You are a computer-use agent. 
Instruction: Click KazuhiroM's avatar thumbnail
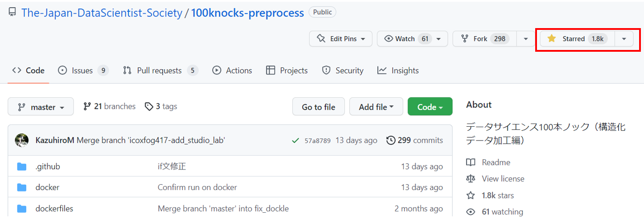pos(22,140)
